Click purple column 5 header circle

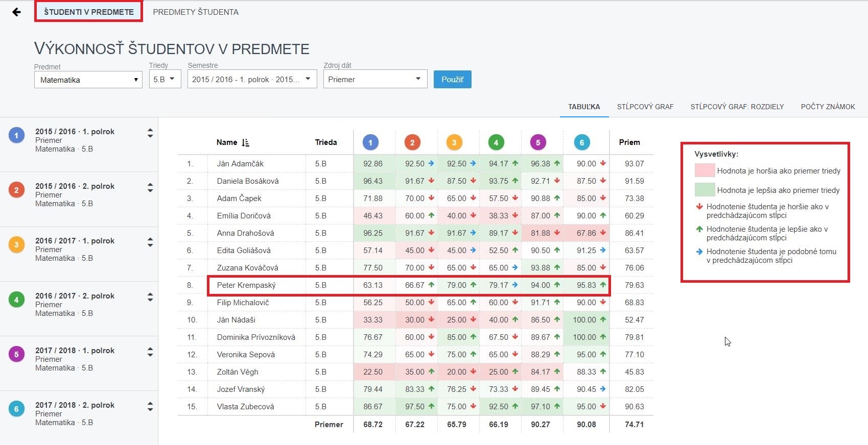538,142
